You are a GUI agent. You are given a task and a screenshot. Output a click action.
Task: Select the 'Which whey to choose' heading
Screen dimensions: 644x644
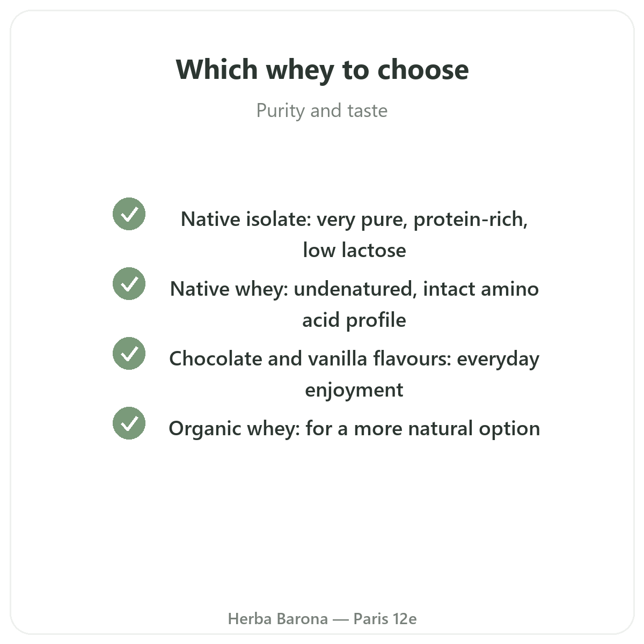pos(322,70)
